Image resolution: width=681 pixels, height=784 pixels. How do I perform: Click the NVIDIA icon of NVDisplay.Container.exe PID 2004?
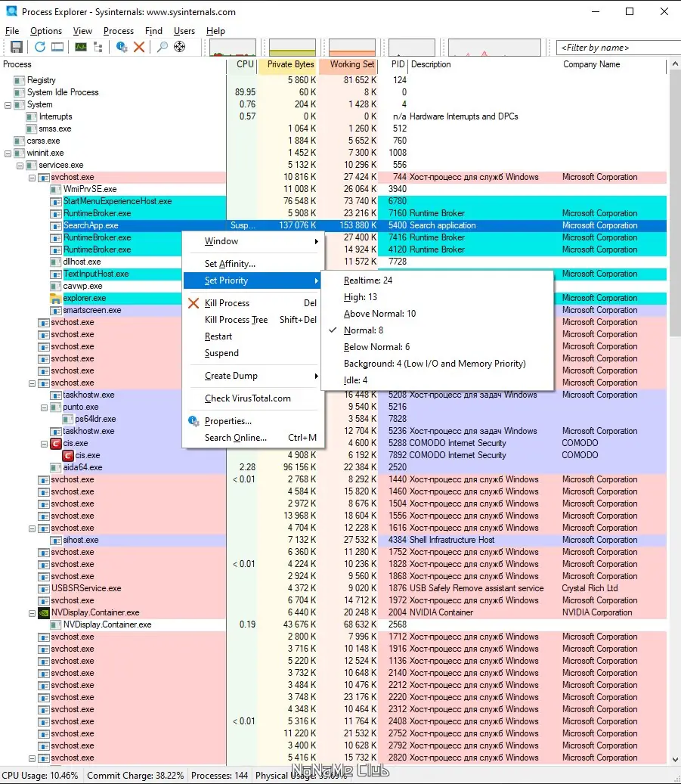click(44, 613)
